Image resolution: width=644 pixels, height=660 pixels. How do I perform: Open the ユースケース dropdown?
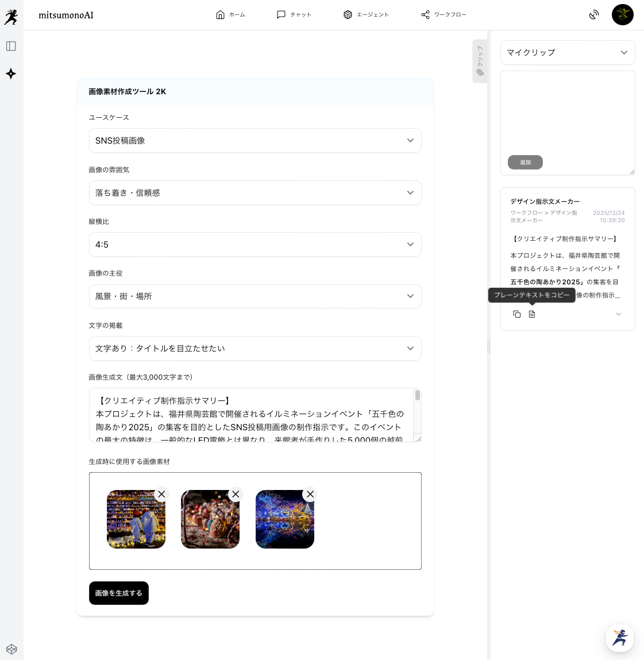click(x=255, y=141)
